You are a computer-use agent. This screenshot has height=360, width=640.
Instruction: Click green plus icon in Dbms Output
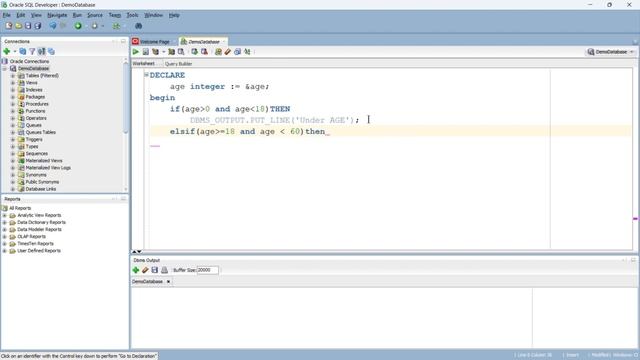136,270
